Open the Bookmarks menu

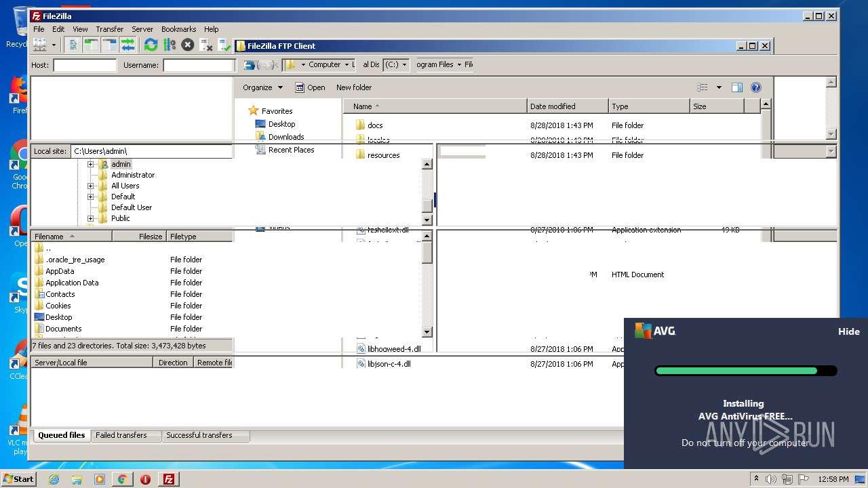pyautogui.click(x=178, y=29)
